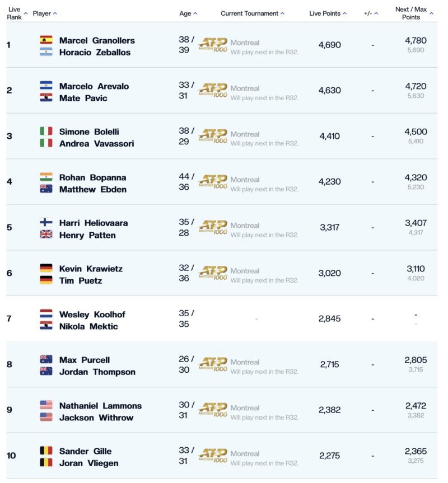This screenshot has height=483, width=448.
Task: Sort by Age column header
Action: (188, 13)
